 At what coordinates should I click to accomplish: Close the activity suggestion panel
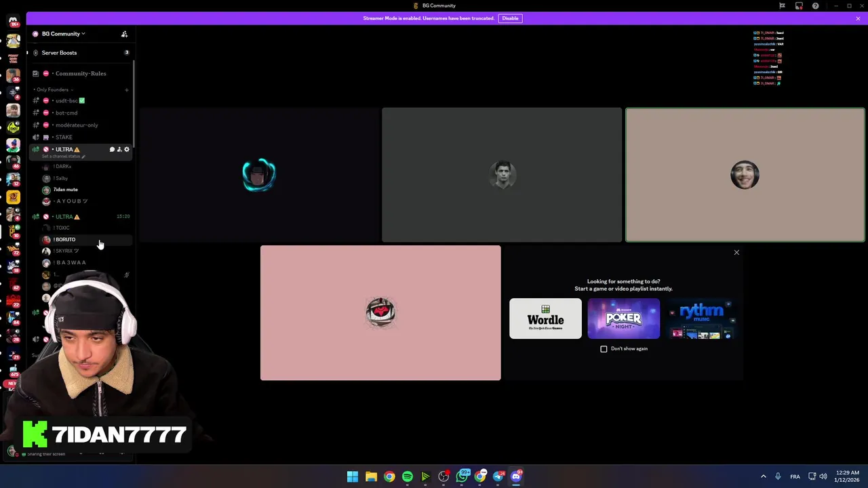(x=736, y=253)
